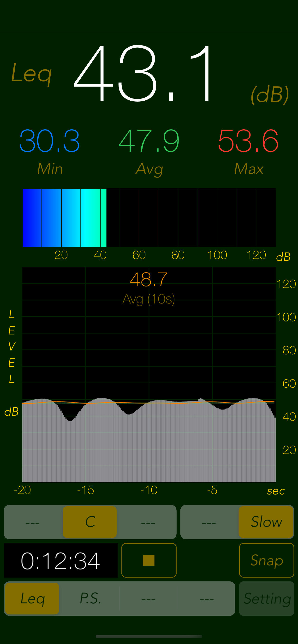Select the C frequency weighting
298x644 pixels.
click(x=90, y=522)
